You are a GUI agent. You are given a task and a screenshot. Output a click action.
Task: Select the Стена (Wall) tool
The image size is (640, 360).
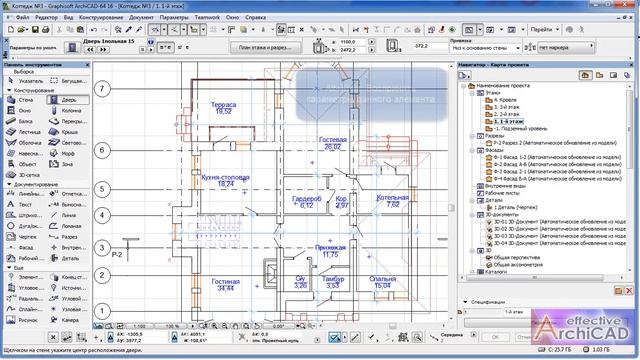[21, 100]
